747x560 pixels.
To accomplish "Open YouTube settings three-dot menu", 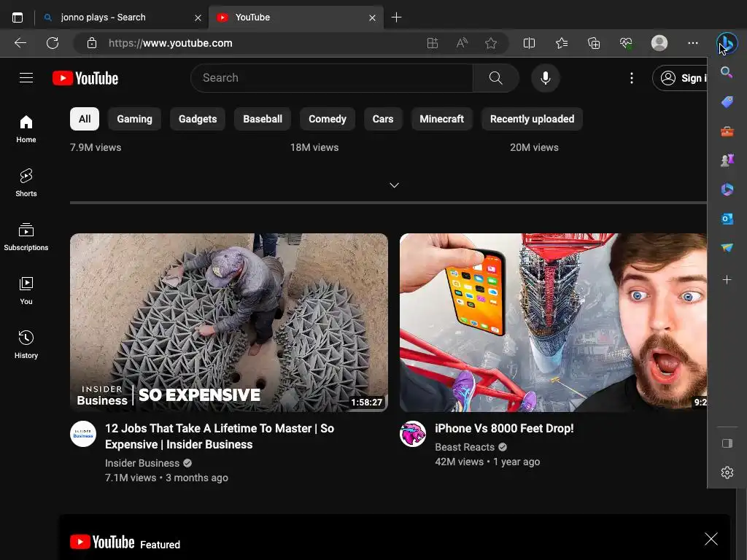I will point(632,78).
